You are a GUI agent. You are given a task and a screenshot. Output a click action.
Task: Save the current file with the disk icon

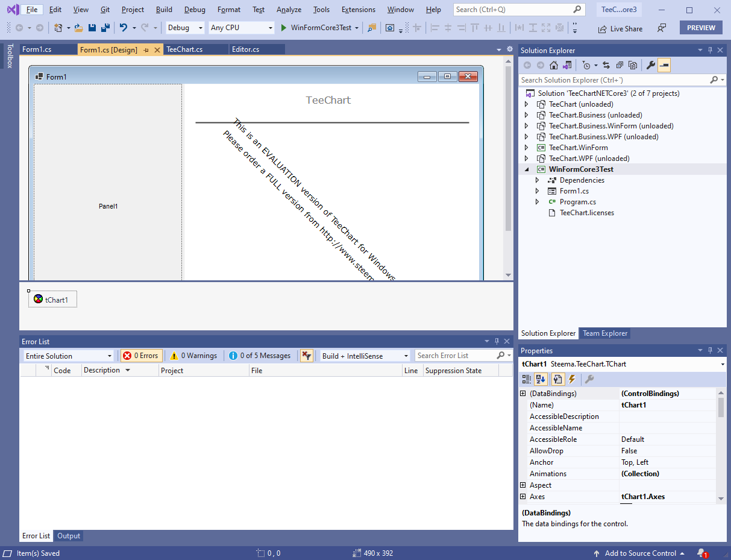(92, 28)
